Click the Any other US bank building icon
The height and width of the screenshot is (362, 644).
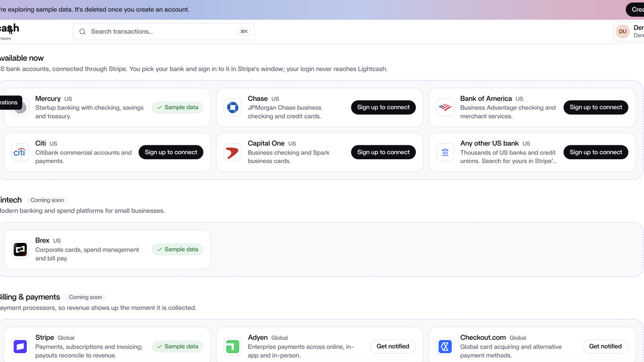[445, 152]
